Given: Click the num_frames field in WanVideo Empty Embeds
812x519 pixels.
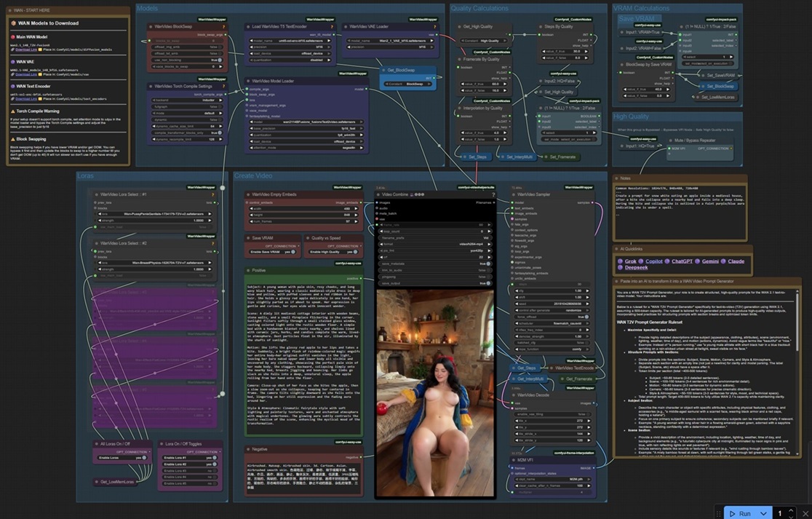Looking at the screenshot, I should [x=303, y=222].
